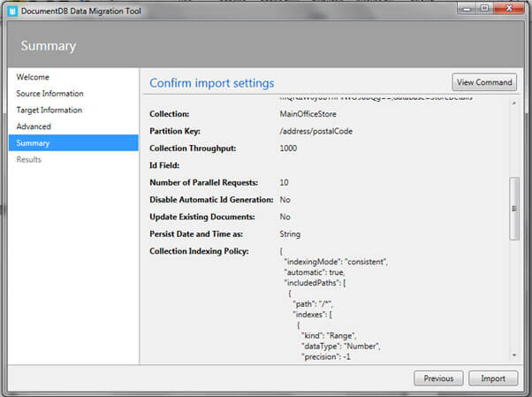The height and width of the screenshot is (397, 532).
Task: Click the /address/postalCode partition key value
Action: (315, 132)
